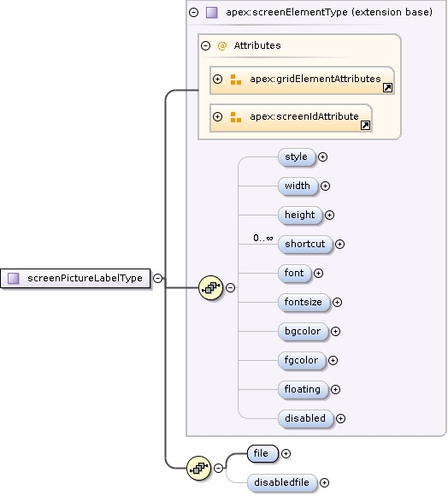Expand apex:gridElementAttributes group
The width and height of the screenshot is (448, 496).
[x=217, y=79]
